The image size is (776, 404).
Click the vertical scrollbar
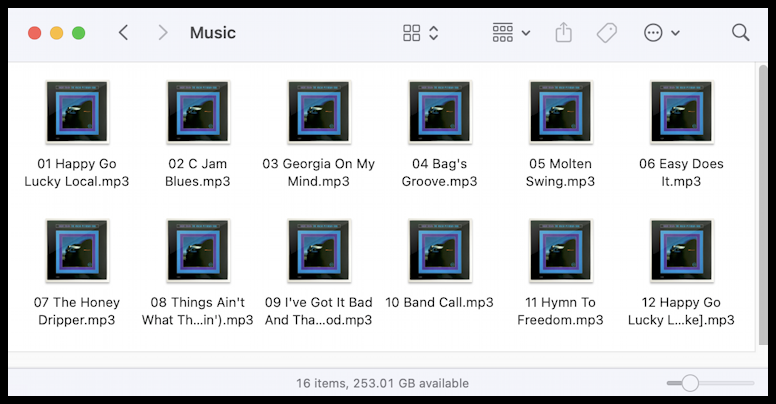tap(763, 205)
